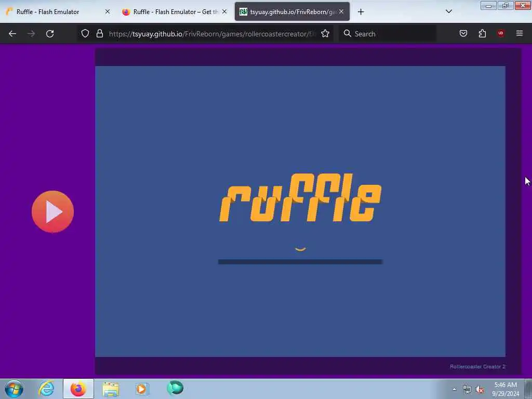The width and height of the screenshot is (532, 399).
Task: Click the browser Back arrow
Action: coord(12,34)
